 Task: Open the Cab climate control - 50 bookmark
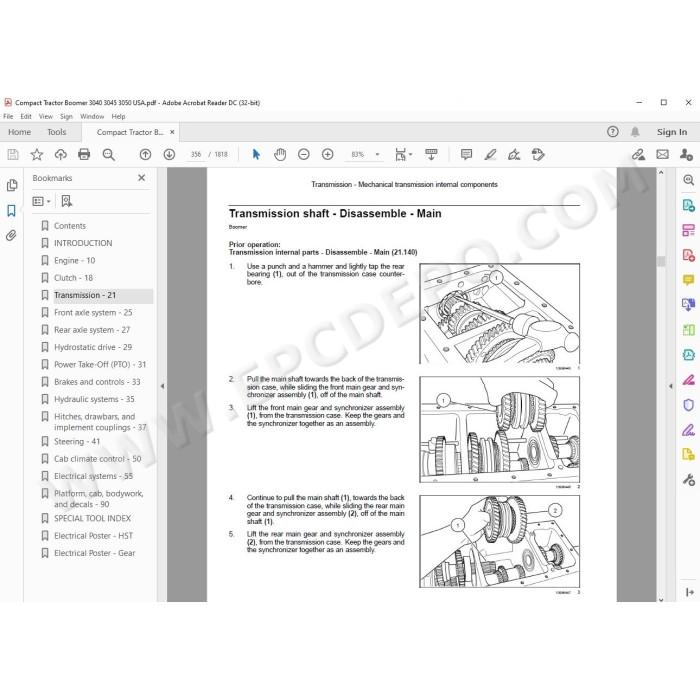[x=97, y=459]
